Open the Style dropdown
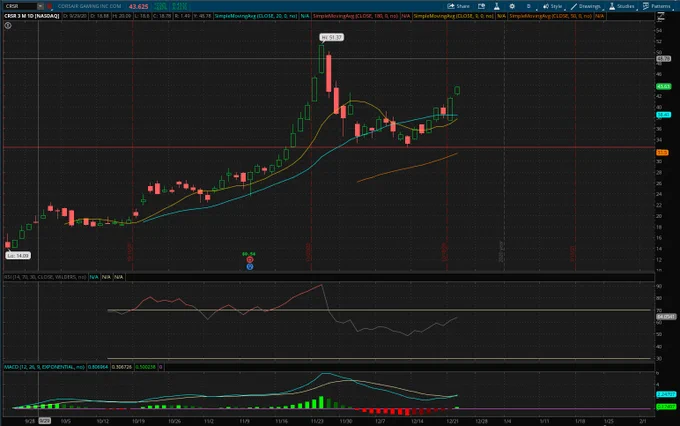 click(552, 6)
